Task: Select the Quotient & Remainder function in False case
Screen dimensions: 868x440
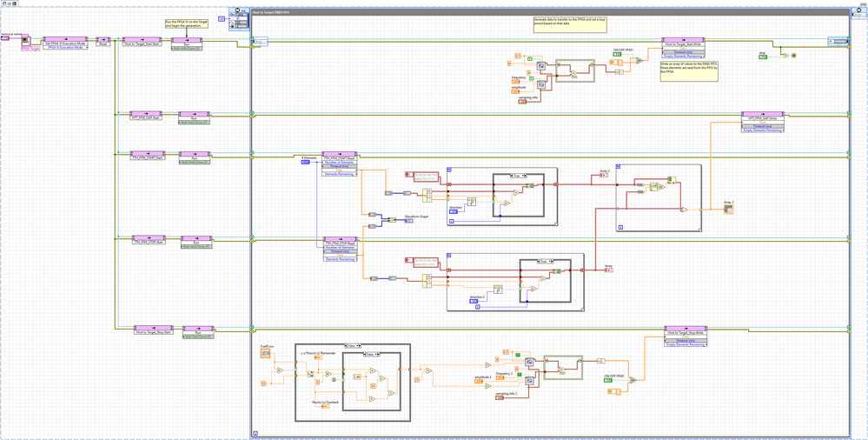Action: tap(312, 374)
